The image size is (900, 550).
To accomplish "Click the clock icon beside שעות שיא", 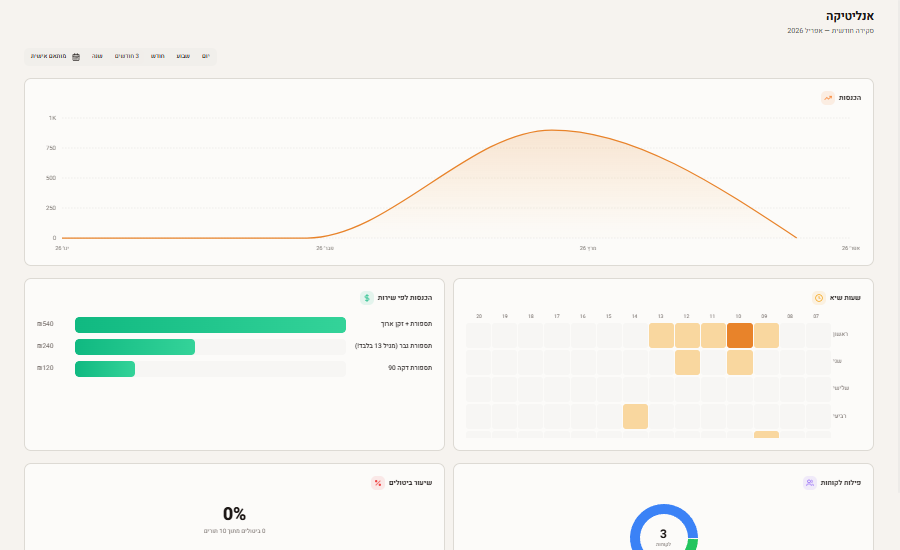I will (819, 298).
